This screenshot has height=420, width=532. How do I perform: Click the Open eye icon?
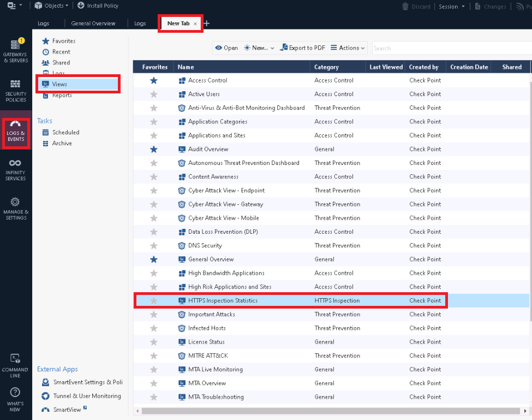coord(219,48)
